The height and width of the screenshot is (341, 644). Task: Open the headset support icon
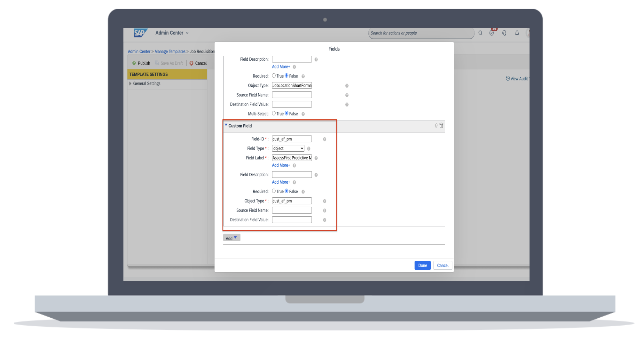pyautogui.click(x=504, y=33)
